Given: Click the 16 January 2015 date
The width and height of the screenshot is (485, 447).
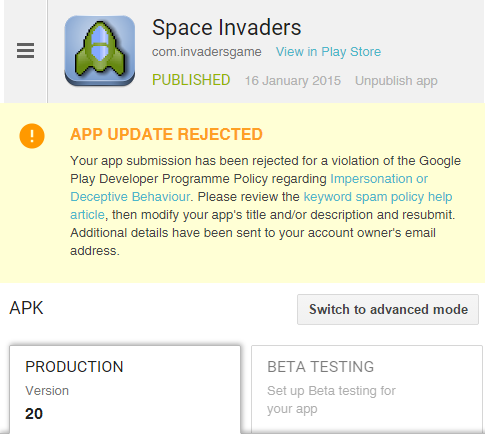Looking at the screenshot, I should (293, 81).
